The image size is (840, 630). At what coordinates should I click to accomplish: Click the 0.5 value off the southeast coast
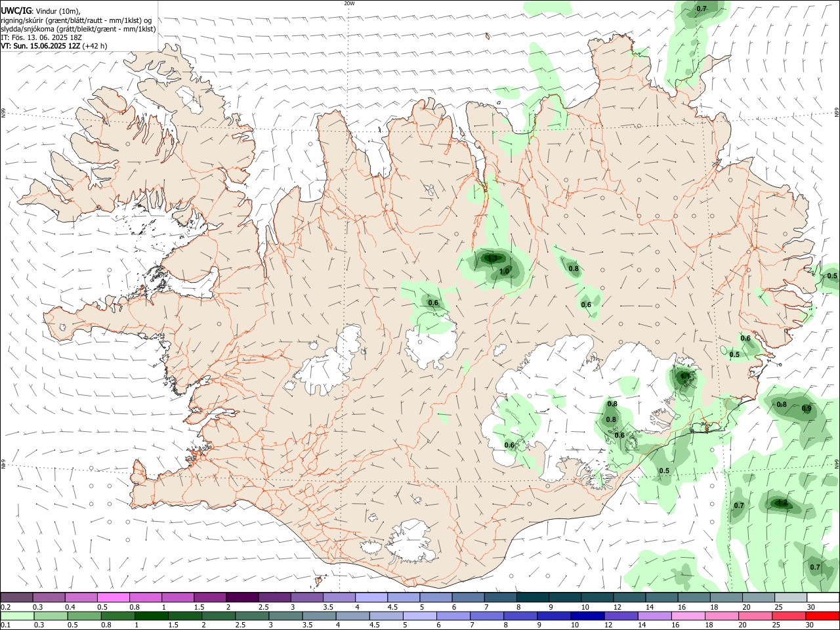tap(664, 471)
